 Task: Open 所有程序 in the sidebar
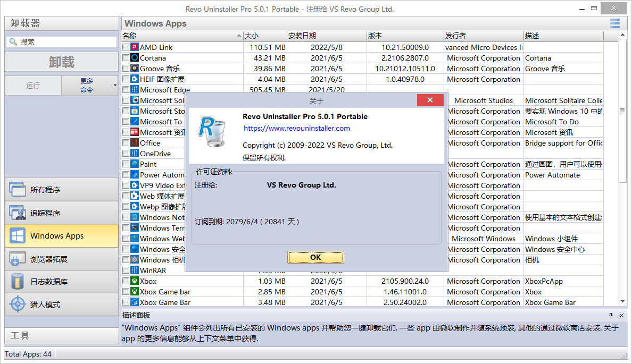[x=62, y=190]
